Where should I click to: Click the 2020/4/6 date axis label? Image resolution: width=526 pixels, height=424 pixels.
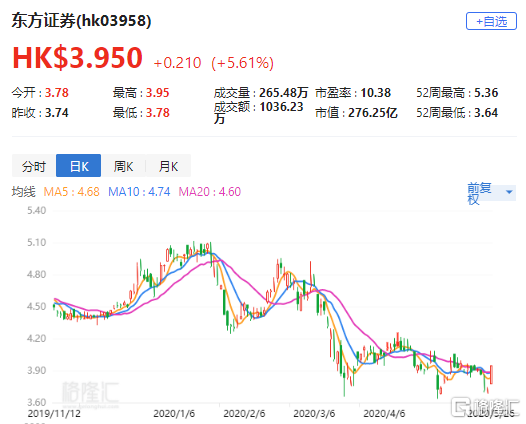pyautogui.click(x=384, y=414)
